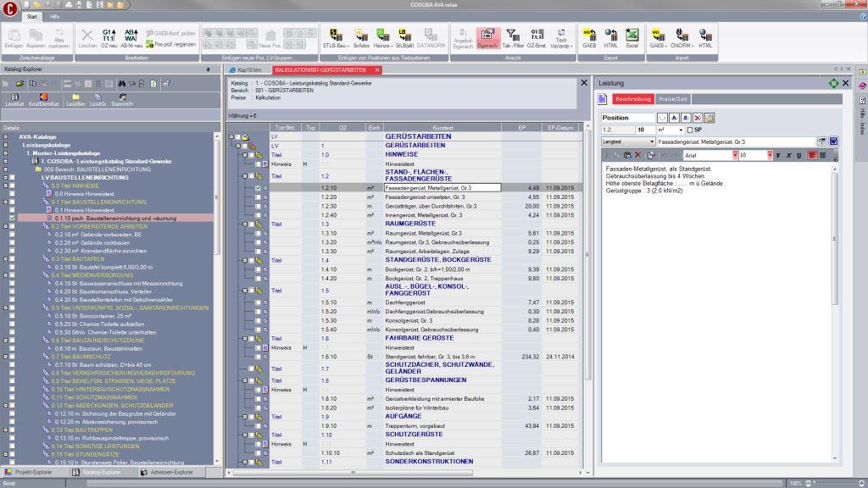Uncheck the Fassadengerüst 1.2.10 row checkbox
Image resolution: width=868 pixels, height=488 pixels.
[258, 187]
